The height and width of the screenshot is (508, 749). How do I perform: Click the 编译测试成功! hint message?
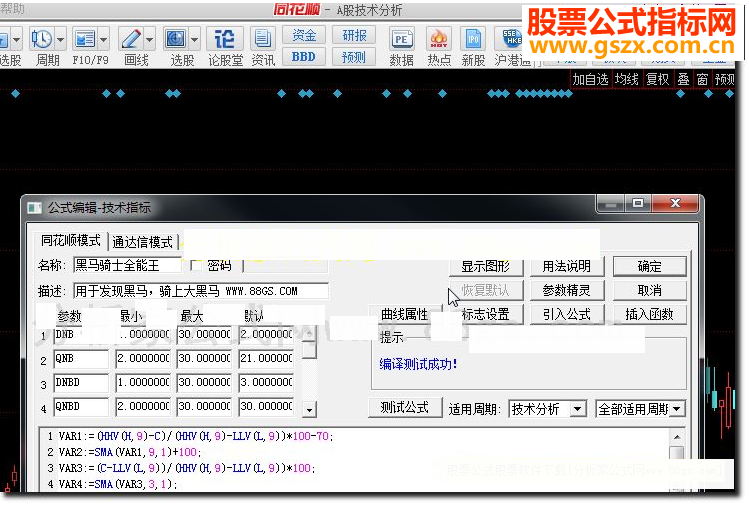[x=418, y=364]
